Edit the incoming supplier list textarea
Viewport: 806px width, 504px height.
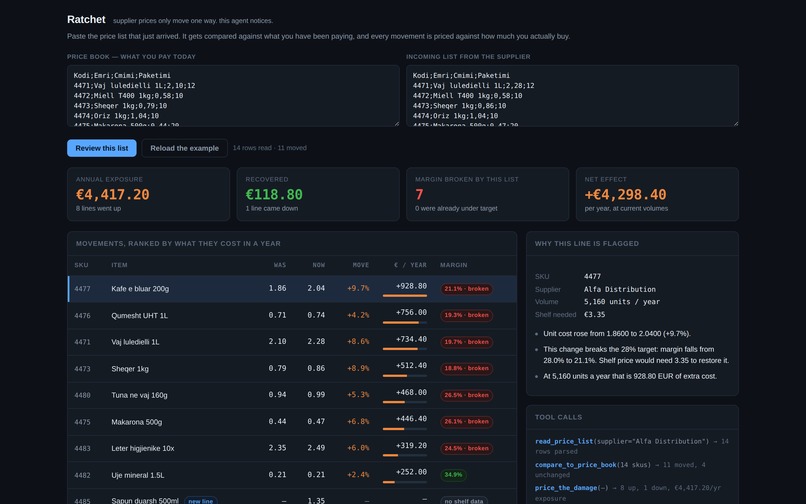572,96
